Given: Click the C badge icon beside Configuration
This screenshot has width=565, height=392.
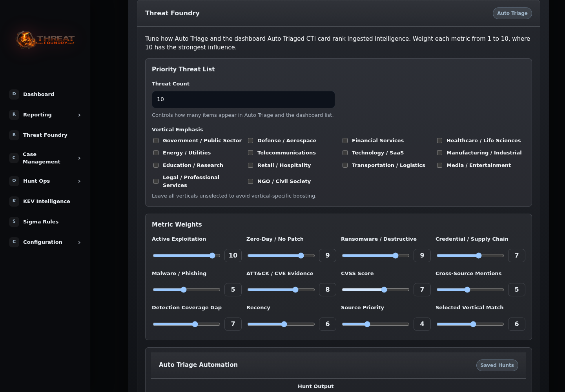Looking at the screenshot, I should (14, 242).
